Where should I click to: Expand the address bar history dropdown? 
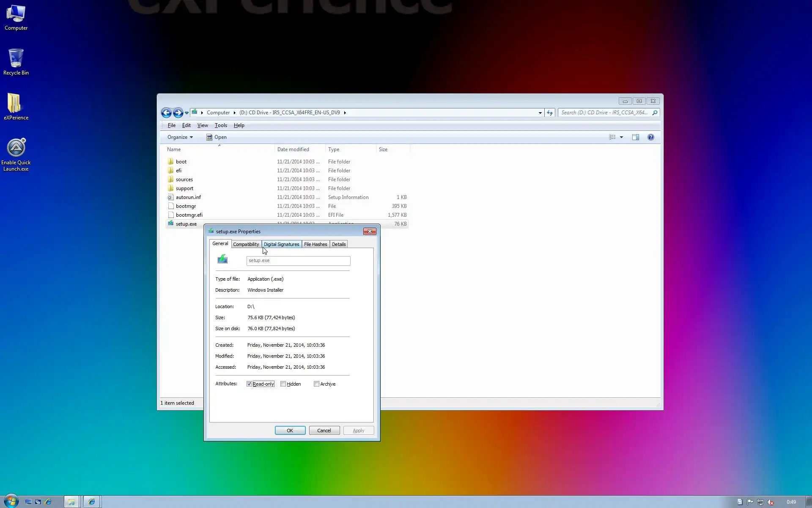coord(540,113)
